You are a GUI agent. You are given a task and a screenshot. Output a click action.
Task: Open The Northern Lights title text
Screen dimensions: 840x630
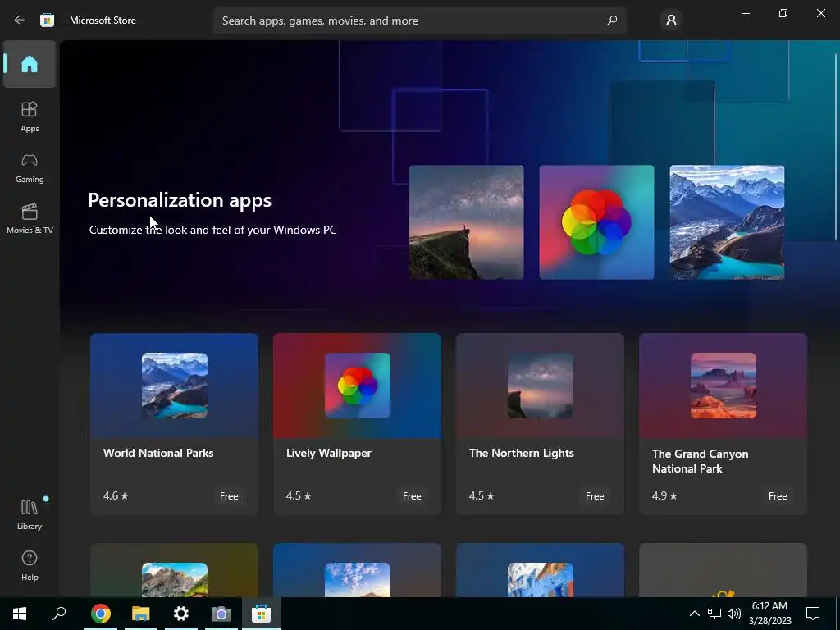(521, 453)
